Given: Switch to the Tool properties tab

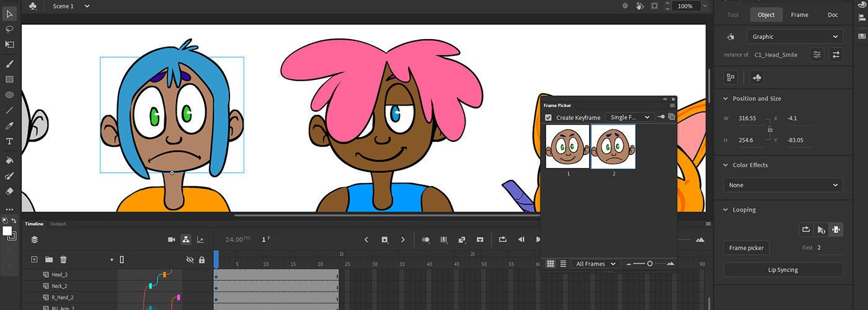Looking at the screenshot, I should click(733, 15).
